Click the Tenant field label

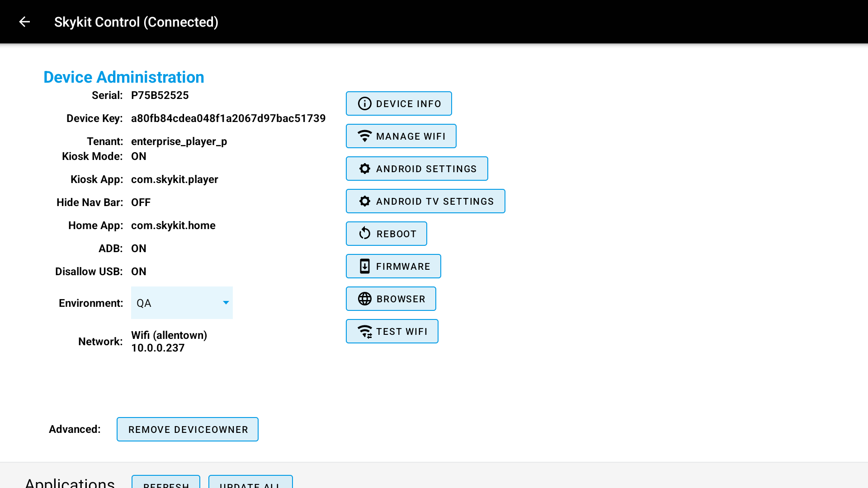[x=105, y=141]
